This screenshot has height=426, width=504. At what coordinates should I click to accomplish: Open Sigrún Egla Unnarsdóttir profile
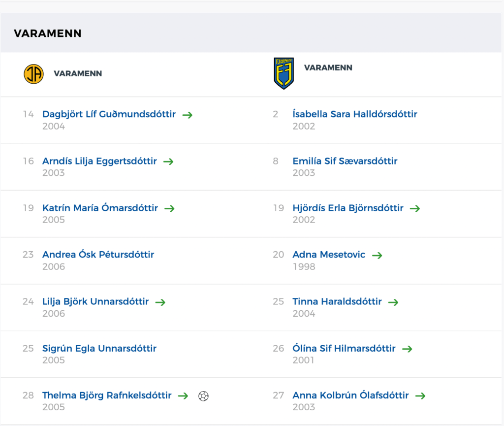pos(99,349)
